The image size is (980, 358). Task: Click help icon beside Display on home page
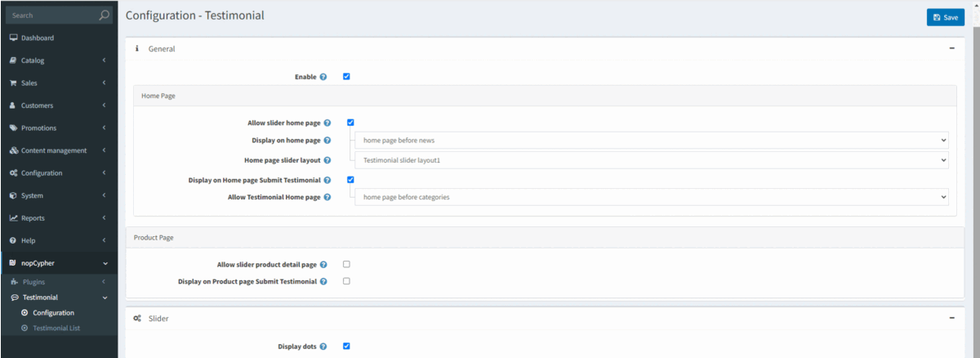pyautogui.click(x=327, y=141)
